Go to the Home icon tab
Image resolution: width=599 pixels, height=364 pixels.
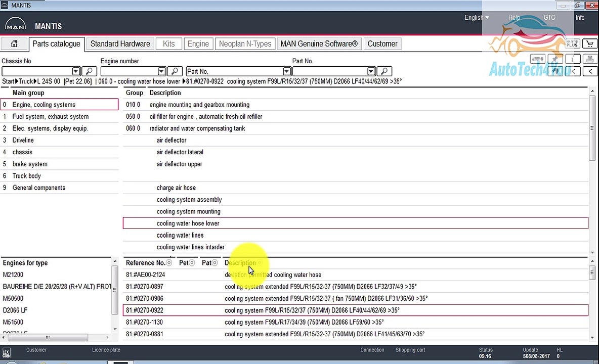pos(14,44)
